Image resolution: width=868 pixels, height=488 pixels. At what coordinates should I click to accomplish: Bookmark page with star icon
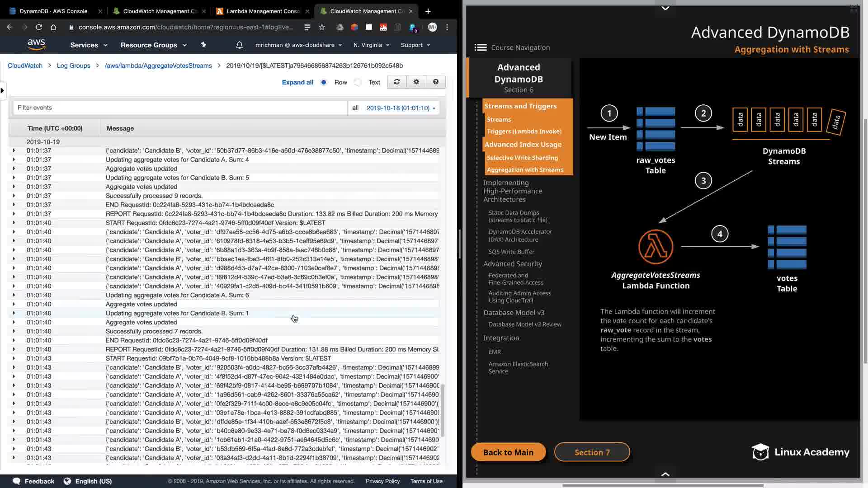(x=322, y=27)
